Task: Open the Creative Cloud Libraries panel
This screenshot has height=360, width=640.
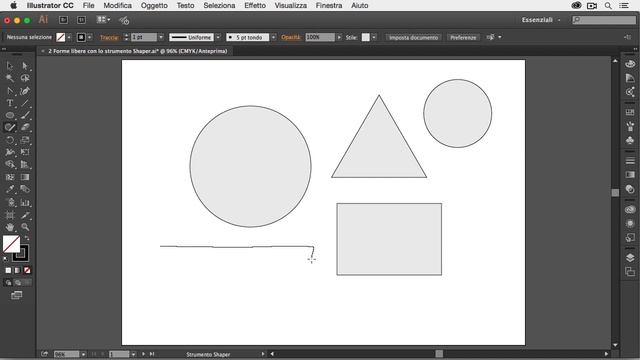Action: [x=630, y=210]
